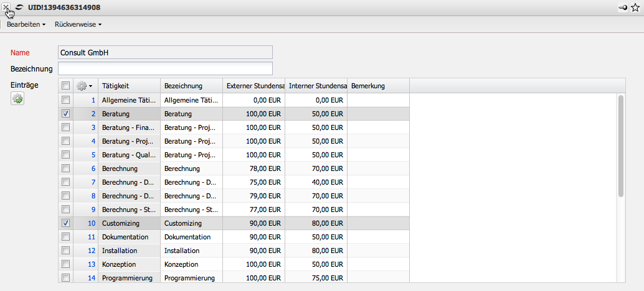Viewport: 644px width, 291px height.
Task: Click into the Bezeichnung input field
Action: [x=165, y=68]
